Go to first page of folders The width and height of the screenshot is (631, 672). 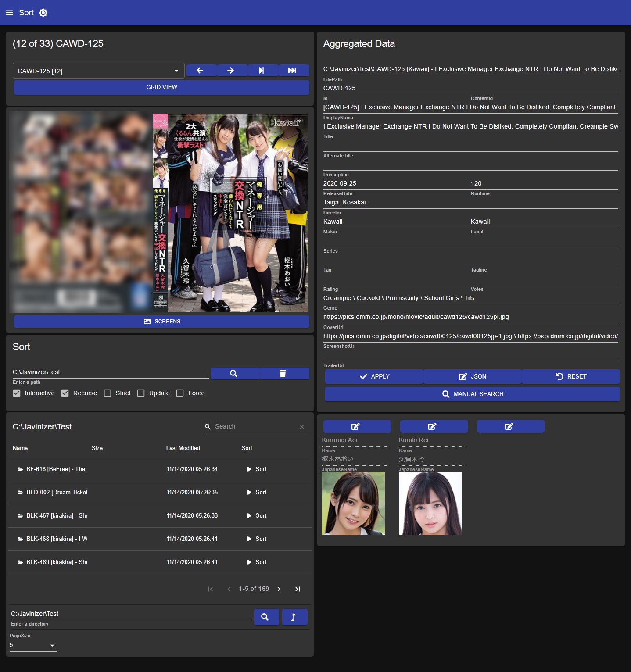[x=210, y=589]
